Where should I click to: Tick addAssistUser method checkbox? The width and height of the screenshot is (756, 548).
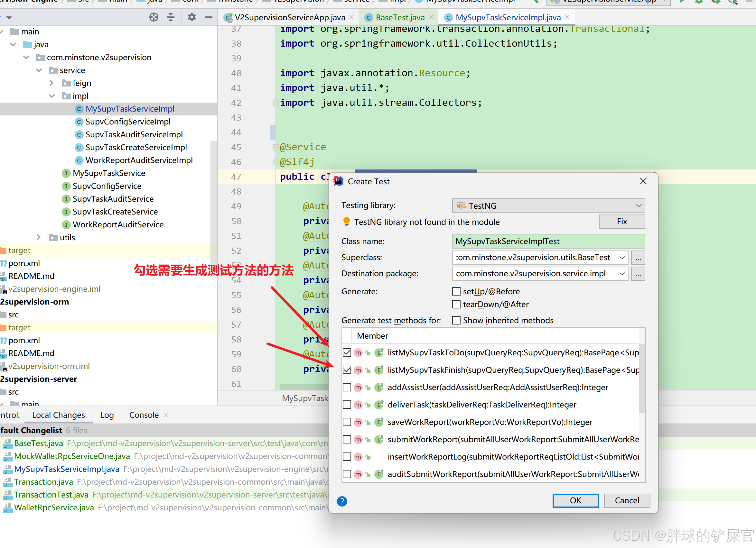point(347,388)
